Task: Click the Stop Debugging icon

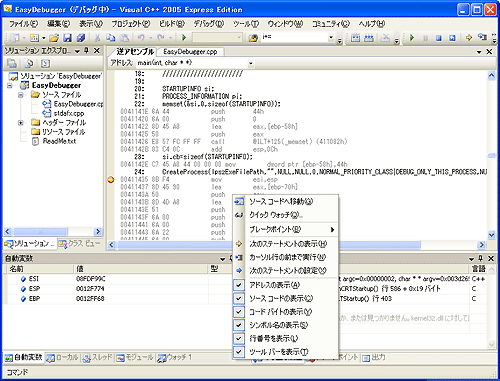Action: coord(439,38)
